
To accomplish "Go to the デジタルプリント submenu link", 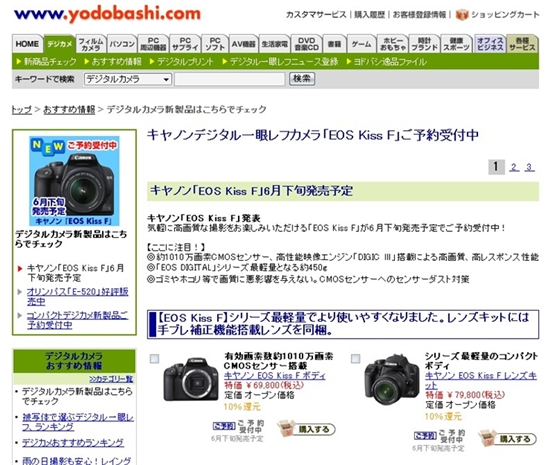I will (x=185, y=62).
